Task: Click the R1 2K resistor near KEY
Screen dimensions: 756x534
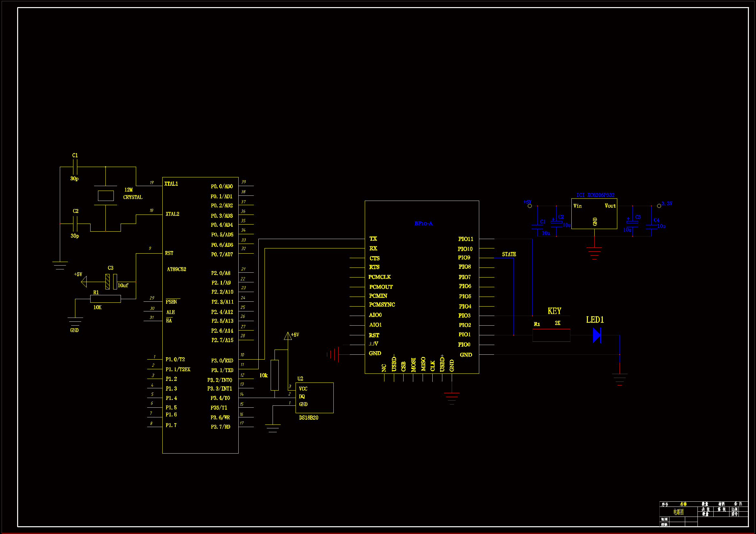Action: point(551,335)
